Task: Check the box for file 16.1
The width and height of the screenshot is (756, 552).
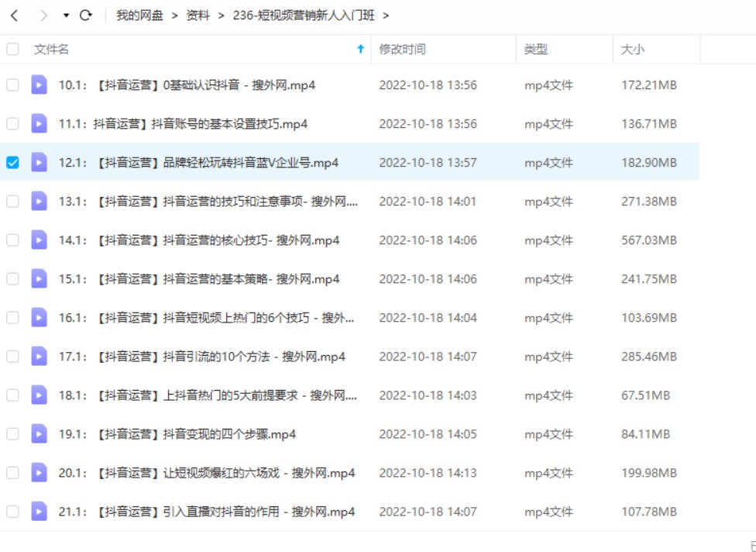Action: 12,318
